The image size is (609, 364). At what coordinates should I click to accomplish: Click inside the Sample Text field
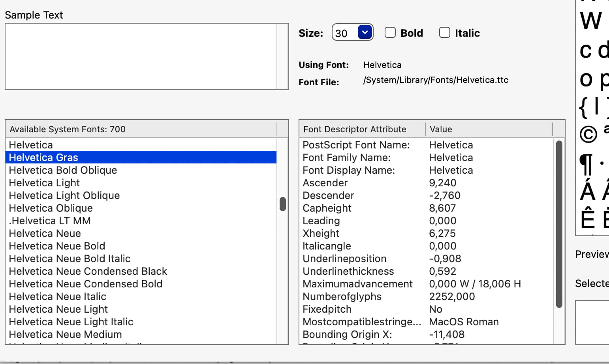(x=141, y=56)
